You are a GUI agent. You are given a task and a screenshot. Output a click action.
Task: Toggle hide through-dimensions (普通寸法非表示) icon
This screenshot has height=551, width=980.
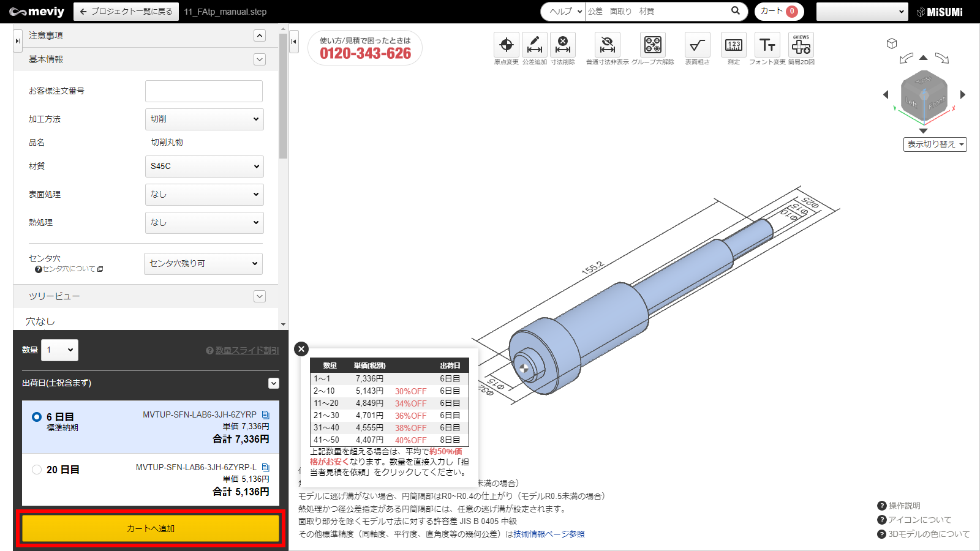(607, 45)
